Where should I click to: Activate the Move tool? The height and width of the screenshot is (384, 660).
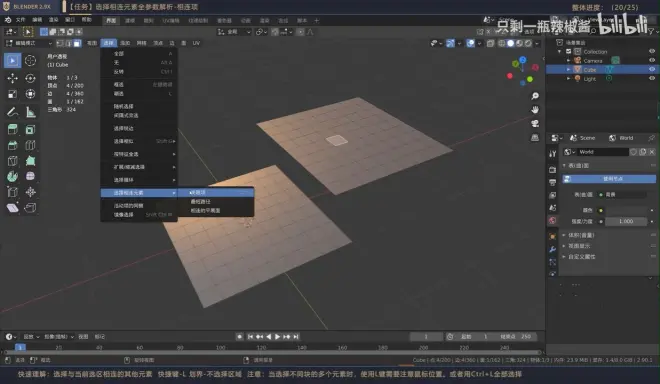(13, 78)
